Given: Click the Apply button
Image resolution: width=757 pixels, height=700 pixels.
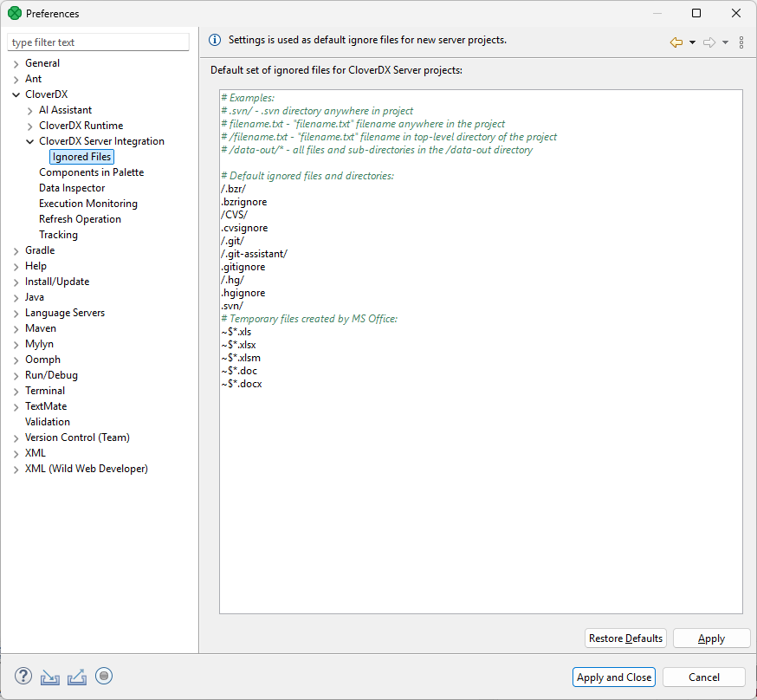Looking at the screenshot, I should (711, 638).
